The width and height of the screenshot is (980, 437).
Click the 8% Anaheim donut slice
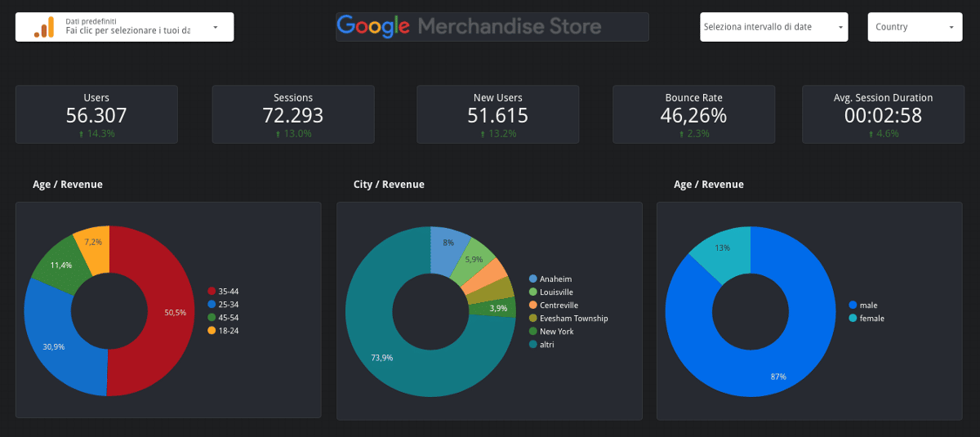click(449, 249)
